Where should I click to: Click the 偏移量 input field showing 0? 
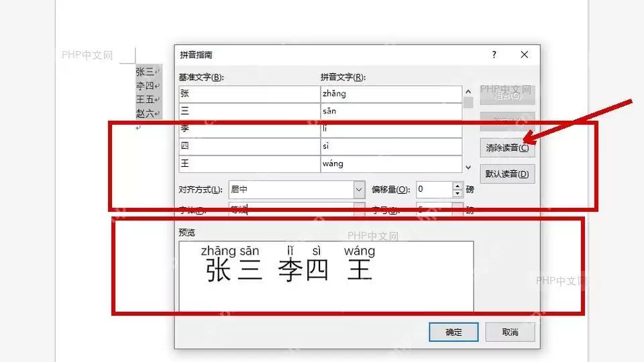pyautogui.click(x=435, y=190)
